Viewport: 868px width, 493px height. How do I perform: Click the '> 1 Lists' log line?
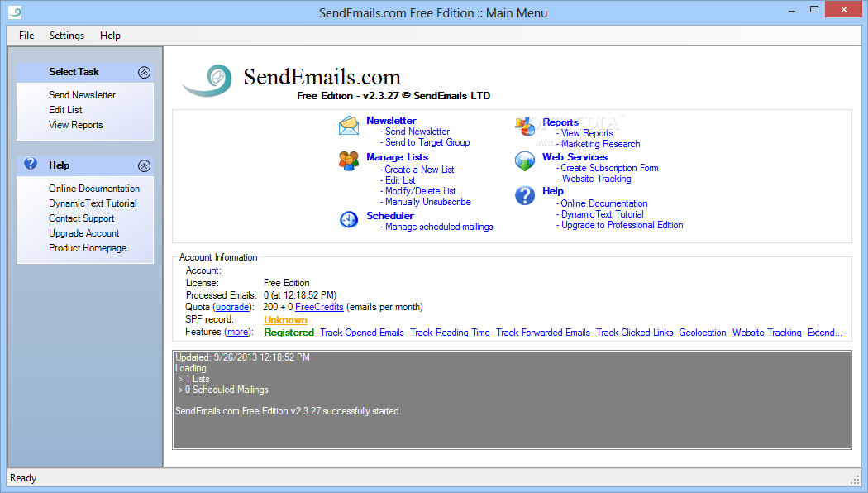click(193, 379)
